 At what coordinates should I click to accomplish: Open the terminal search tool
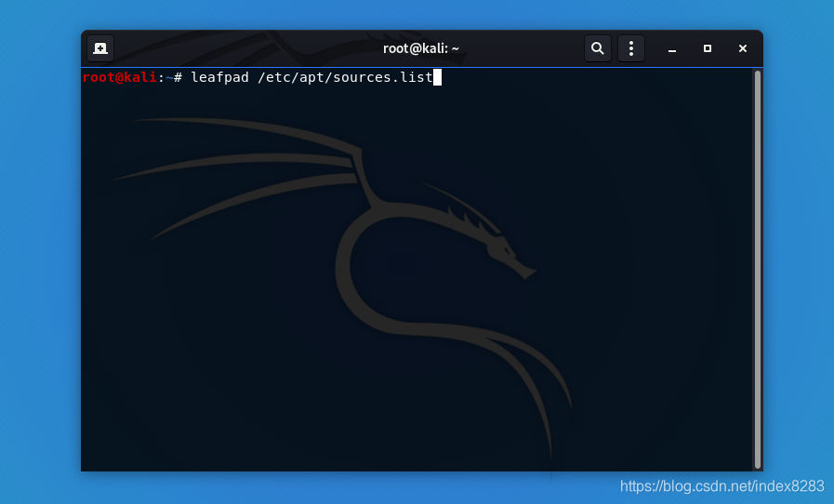[597, 48]
